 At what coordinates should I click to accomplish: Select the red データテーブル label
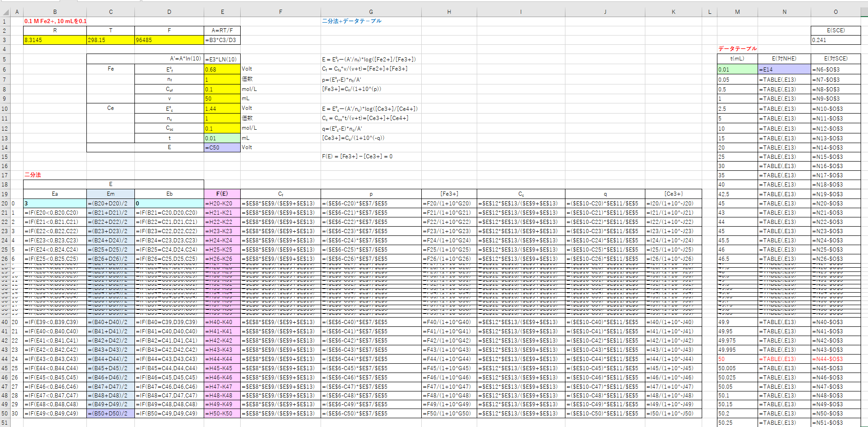(737, 48)
